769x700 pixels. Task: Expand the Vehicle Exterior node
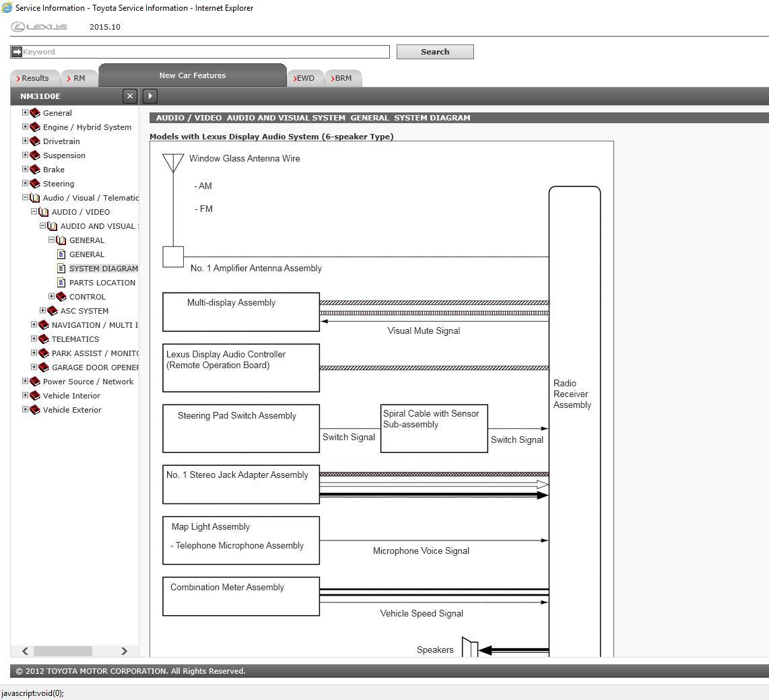click(25, 409)
